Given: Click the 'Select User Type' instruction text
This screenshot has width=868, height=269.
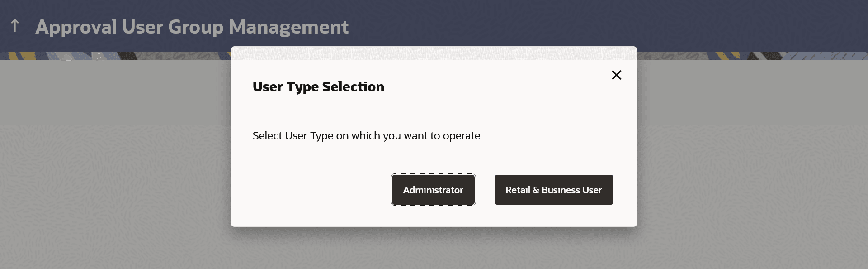Looking at the screenshot, I should click(x=366, y=136).
